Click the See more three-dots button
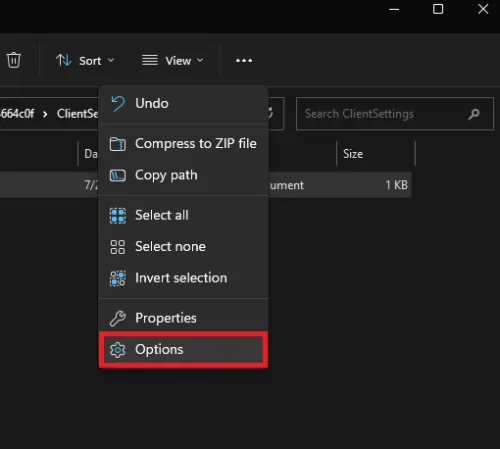 (244, 61)
